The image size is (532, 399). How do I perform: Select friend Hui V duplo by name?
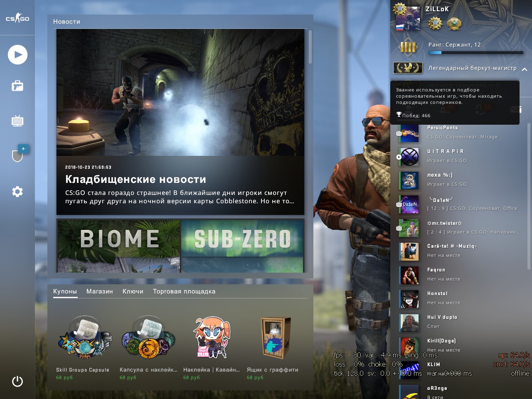442,317
